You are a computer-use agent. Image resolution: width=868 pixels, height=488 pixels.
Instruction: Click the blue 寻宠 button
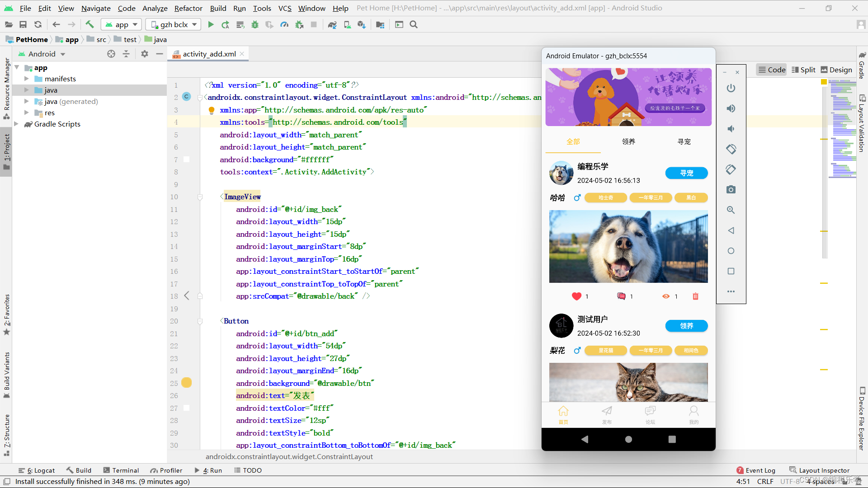tap(686, 173)
